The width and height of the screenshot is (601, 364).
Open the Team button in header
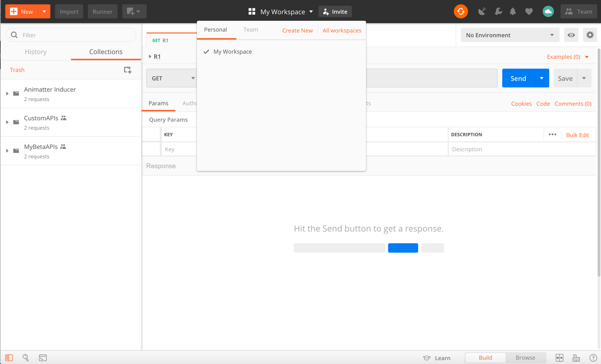click(578, 12)
